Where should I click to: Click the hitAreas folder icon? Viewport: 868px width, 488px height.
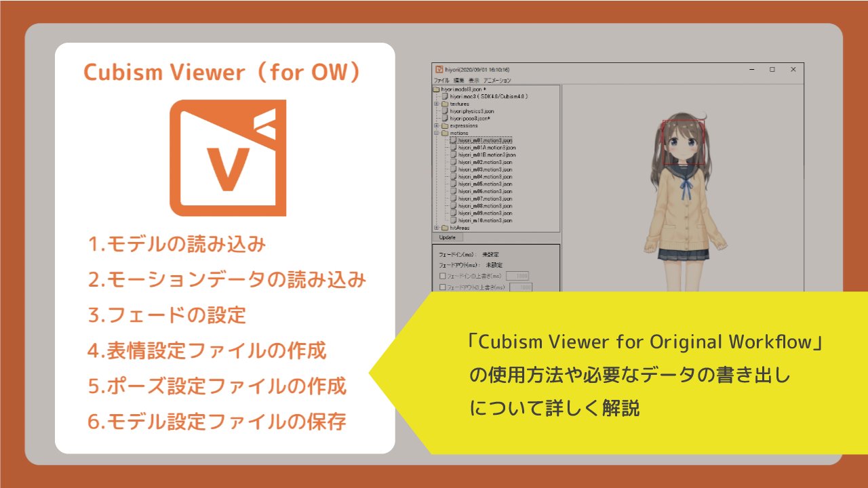pyautogui.click(x=445, y=228)
